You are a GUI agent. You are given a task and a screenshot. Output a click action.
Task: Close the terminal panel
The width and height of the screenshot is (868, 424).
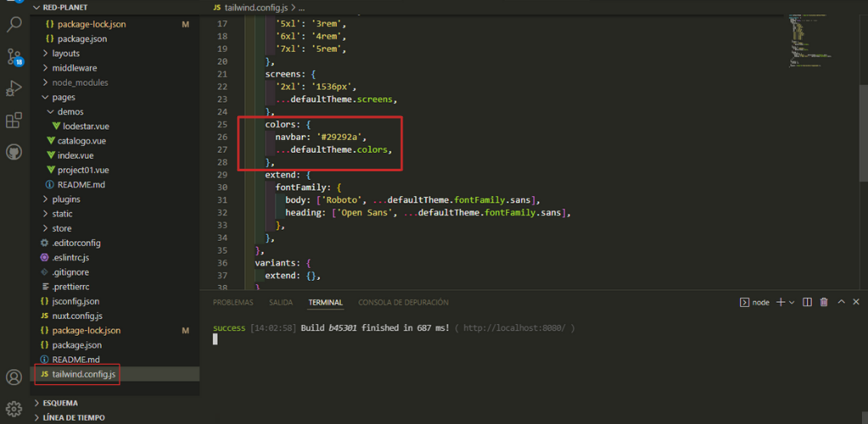(856, 302)
